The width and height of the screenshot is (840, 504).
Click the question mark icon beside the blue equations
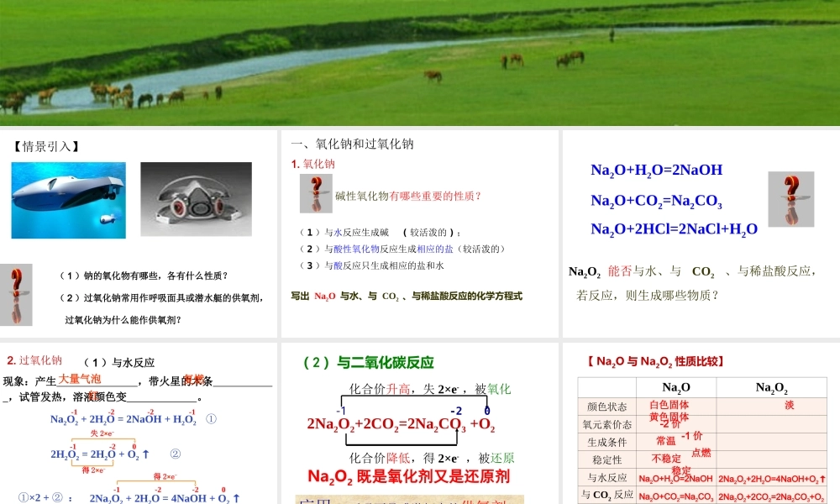pos(790,199)
